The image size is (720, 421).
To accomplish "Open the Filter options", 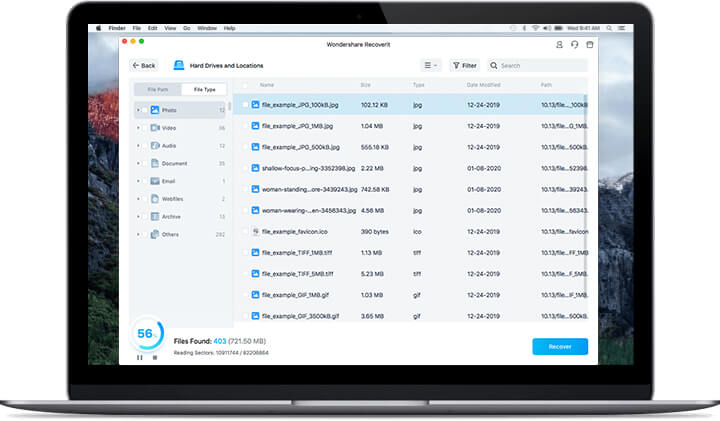I will [465, 66].
